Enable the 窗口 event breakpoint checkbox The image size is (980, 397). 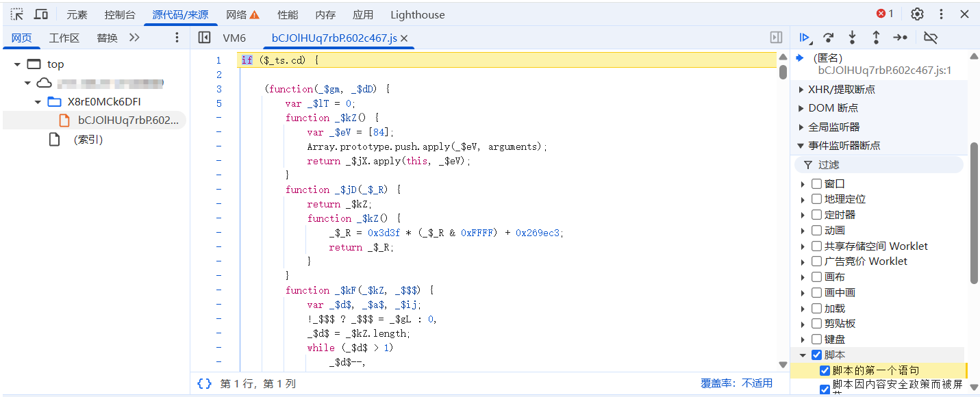pyautogui.click(x=816, y=183)
